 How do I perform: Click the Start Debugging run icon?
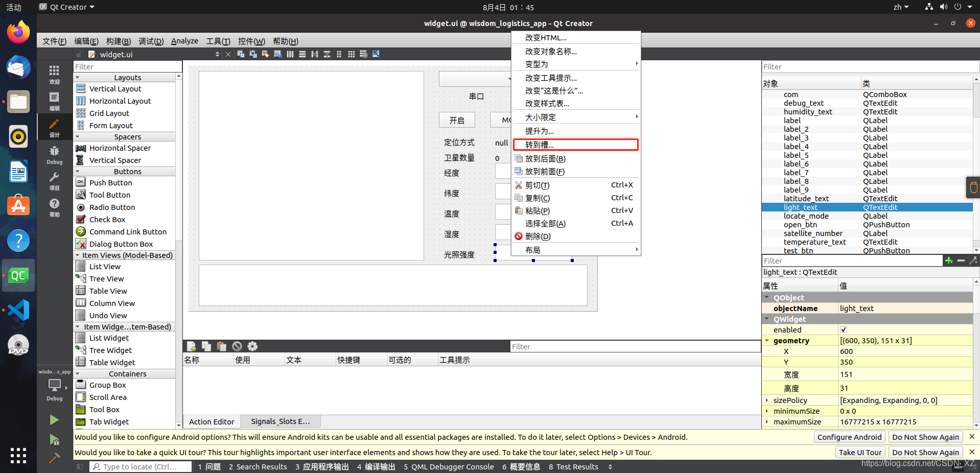coord(54,440)
